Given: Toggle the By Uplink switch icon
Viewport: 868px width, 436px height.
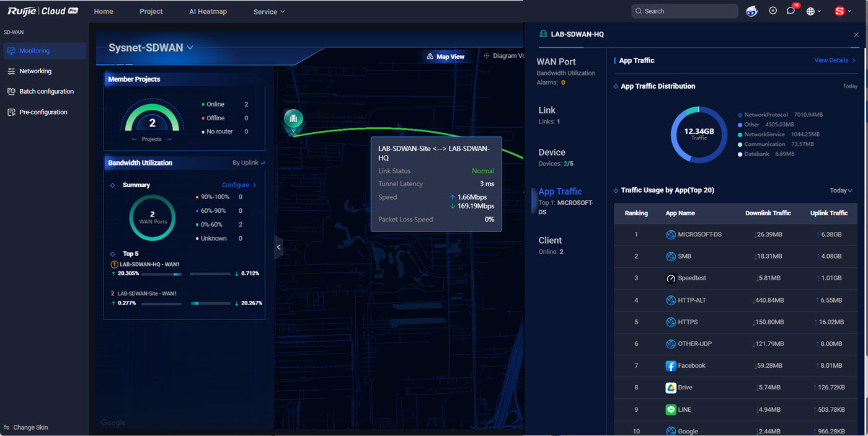Looking at the screenshot, I should point(263,163).
